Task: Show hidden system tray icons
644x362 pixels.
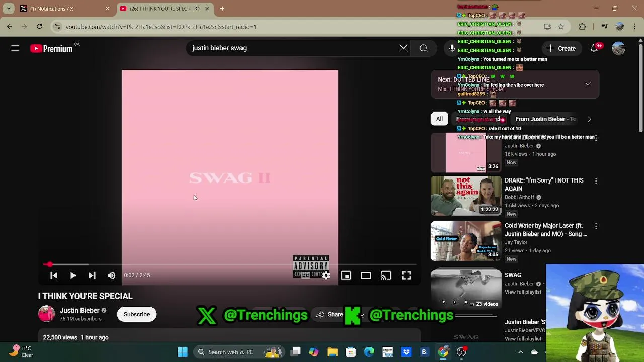Action: [x=521, y=352]
